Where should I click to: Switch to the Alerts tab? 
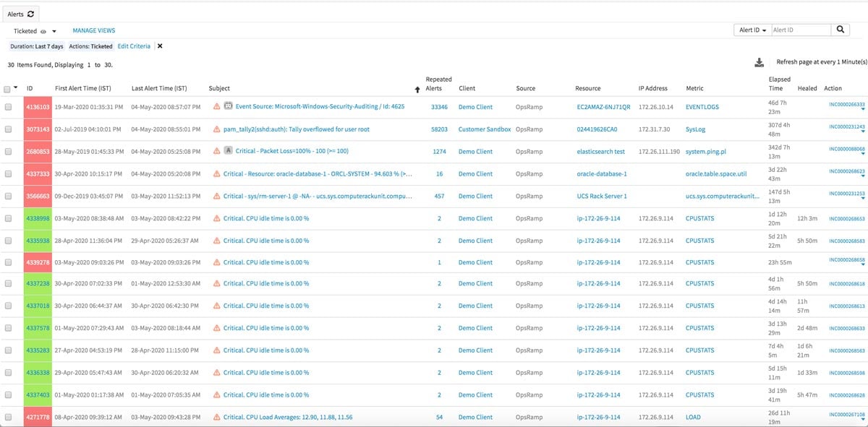[16, 13]
